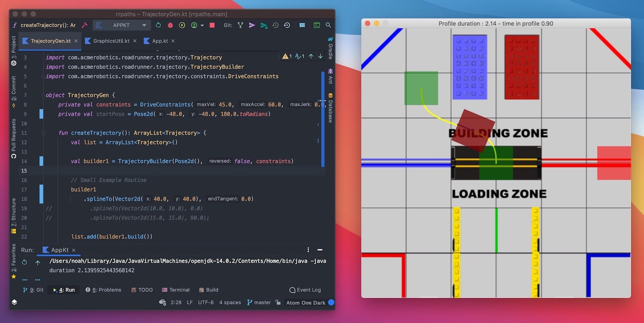Click the Search Everywhere magnifier icon

pos(329,25)
